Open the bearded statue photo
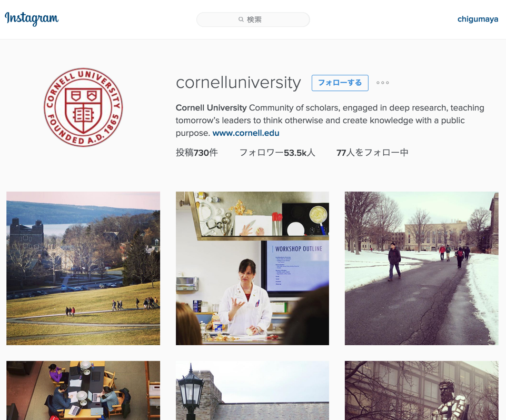Viewport: 506px width, 420px height. point(421,391)
